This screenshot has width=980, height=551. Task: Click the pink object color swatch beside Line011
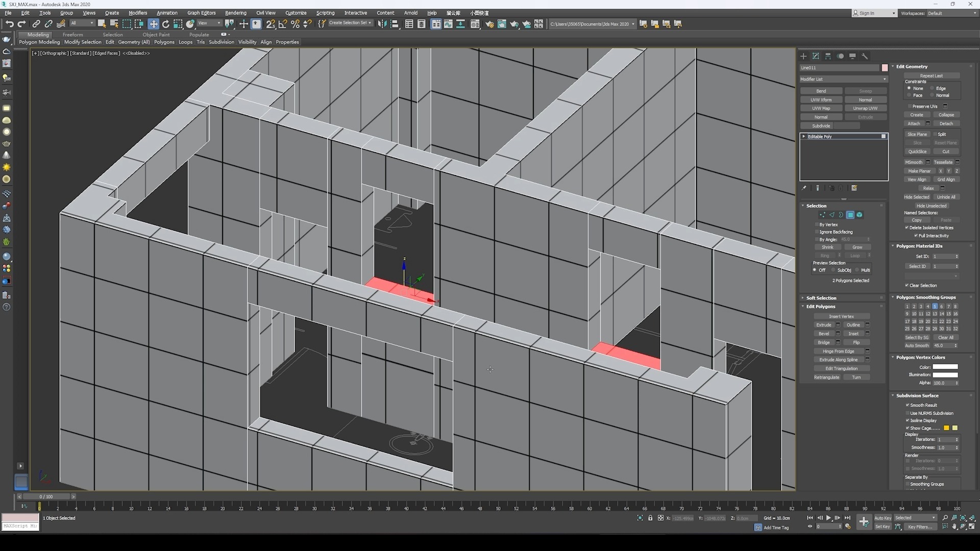(x=885, y=67)
